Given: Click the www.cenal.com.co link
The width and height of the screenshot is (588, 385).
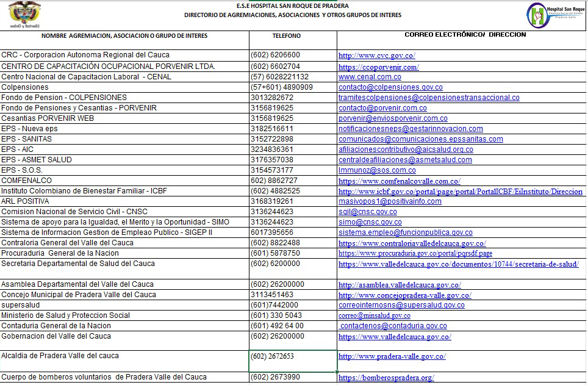Looking at the screenshot, I should (x=370, y=77).
